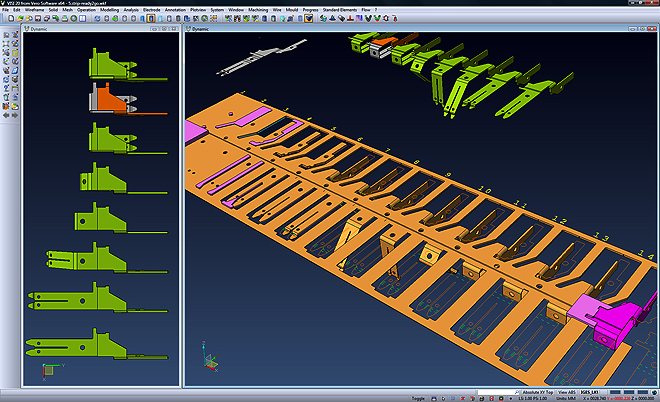Click the New file icon in toolbar
This screenshot has height=402, width=660.
11,18
